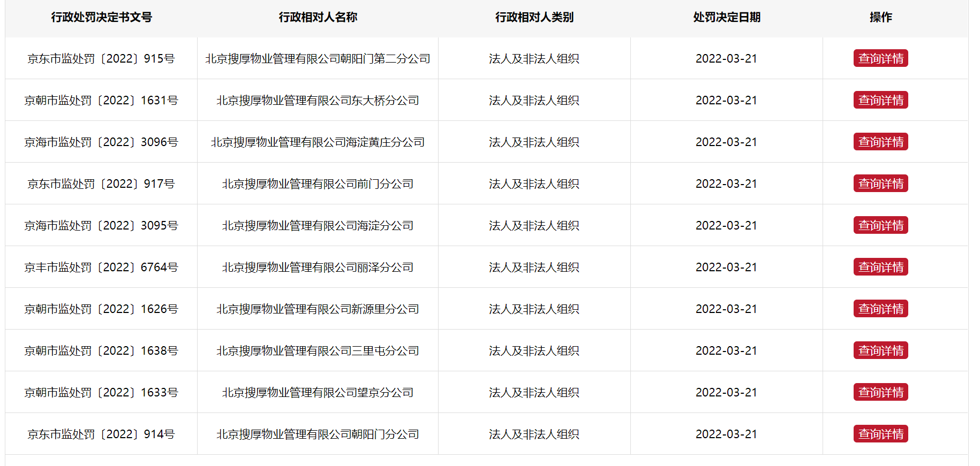The image size is (980, 466).
Task: Open 查询详情 for 京朝市监处罚〔2022〕1631号
Action: pos(880,100)
